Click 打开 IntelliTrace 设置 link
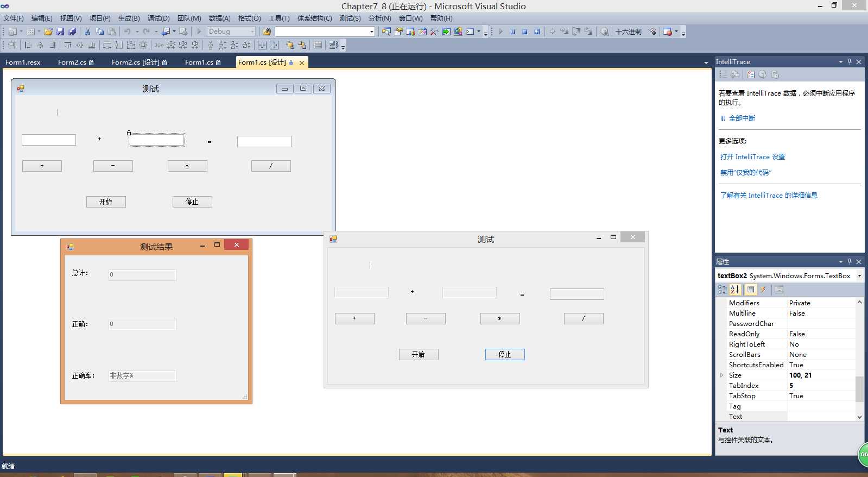Image resolution: width=868 pixels, height=477 pixels. (752, 156)
